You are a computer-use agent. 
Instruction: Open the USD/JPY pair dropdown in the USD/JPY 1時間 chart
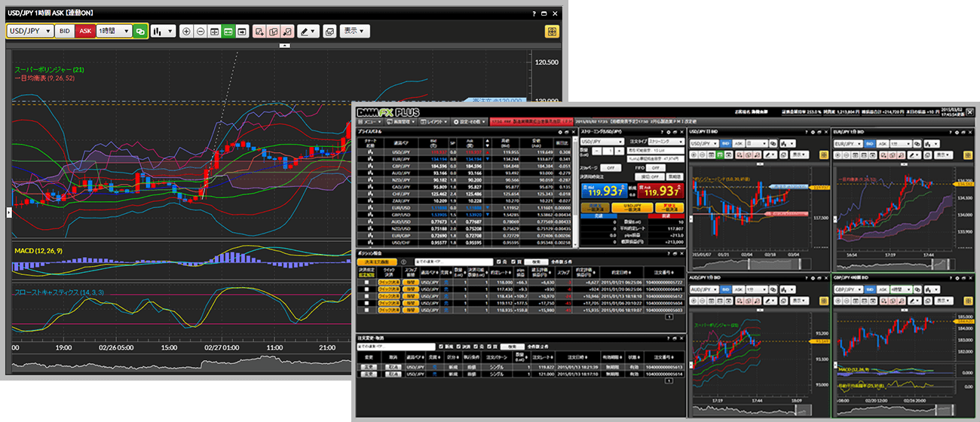click(31, 31)
